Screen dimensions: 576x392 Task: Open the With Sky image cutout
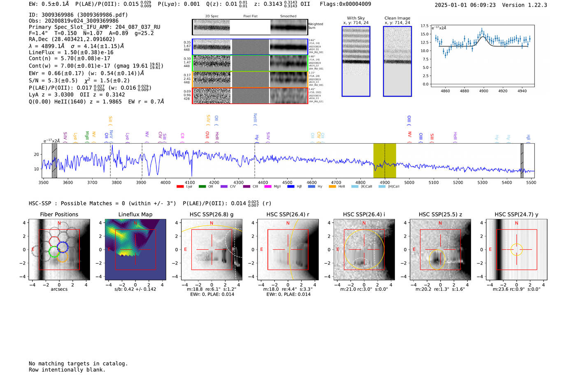[356, 61]
